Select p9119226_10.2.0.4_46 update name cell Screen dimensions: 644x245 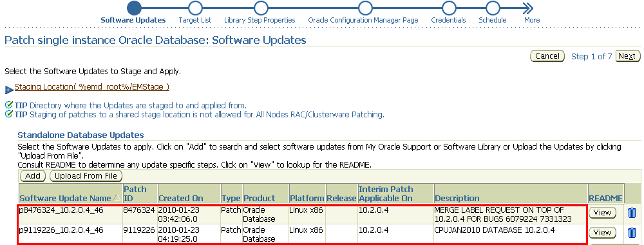click(70, 233)
